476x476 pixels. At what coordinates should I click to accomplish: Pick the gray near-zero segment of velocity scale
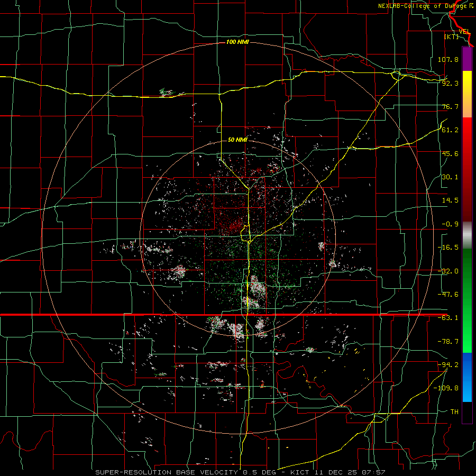467,235
